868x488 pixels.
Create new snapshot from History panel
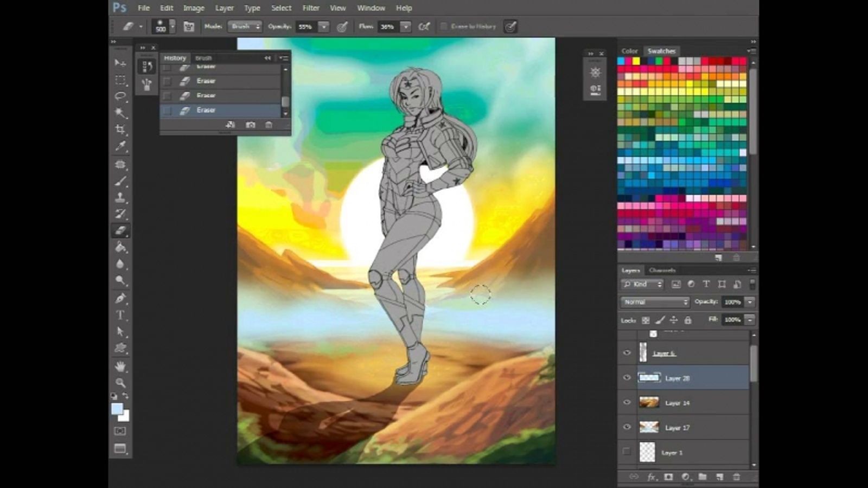250,125
